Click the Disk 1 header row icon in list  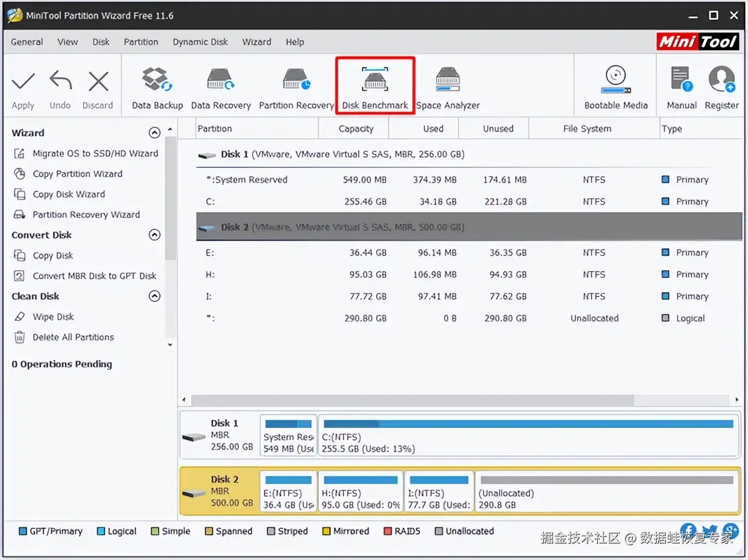(207, 155)
